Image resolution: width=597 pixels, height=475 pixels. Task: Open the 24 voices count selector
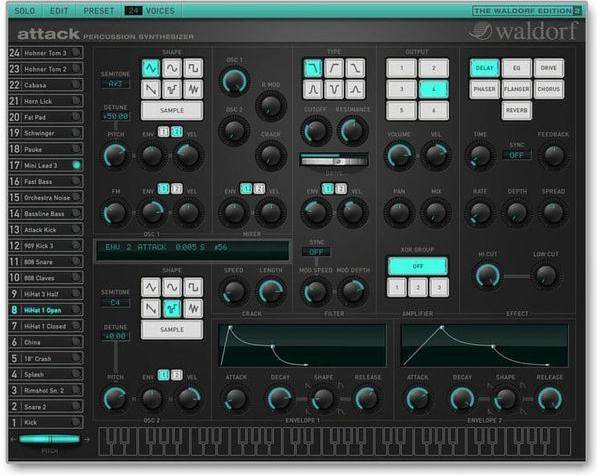tap(133, 11)
